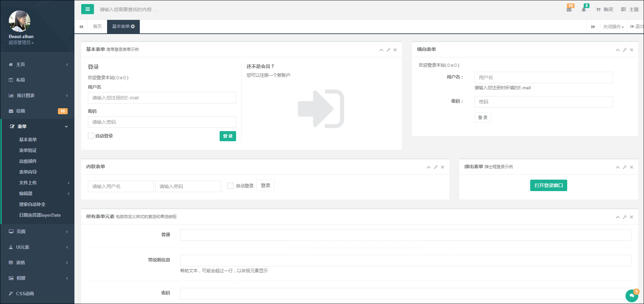Open the floating chat bubble icon
This screenshot has height=304, width=644.
[632, 296]
